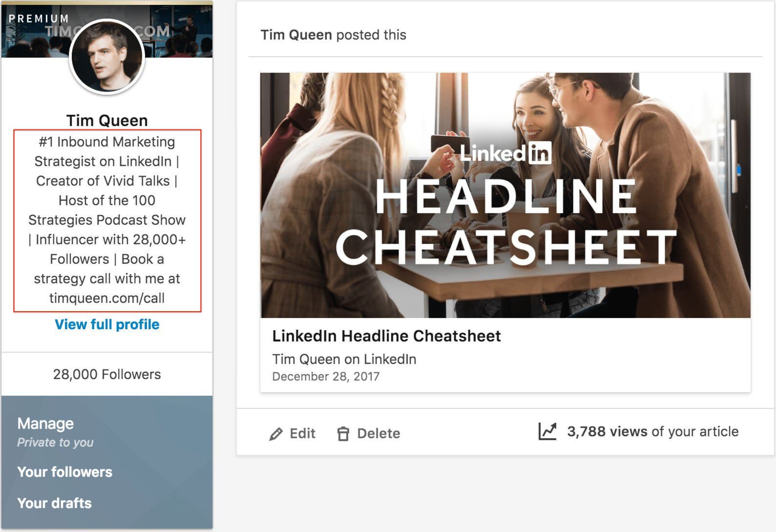Click the trash can Delete icon
Image resolution: width=776 pixels, height=532 pixels.
(x=343, y=434)
